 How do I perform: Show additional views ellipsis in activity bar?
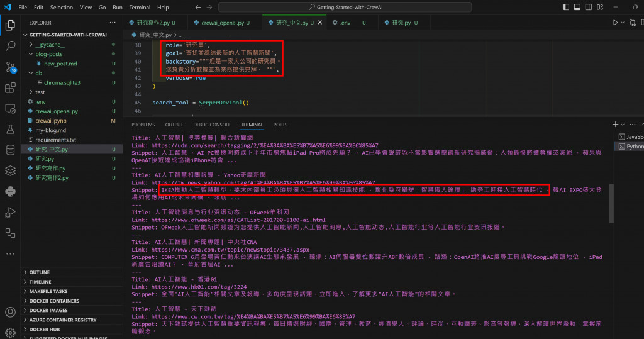[10, 254]
